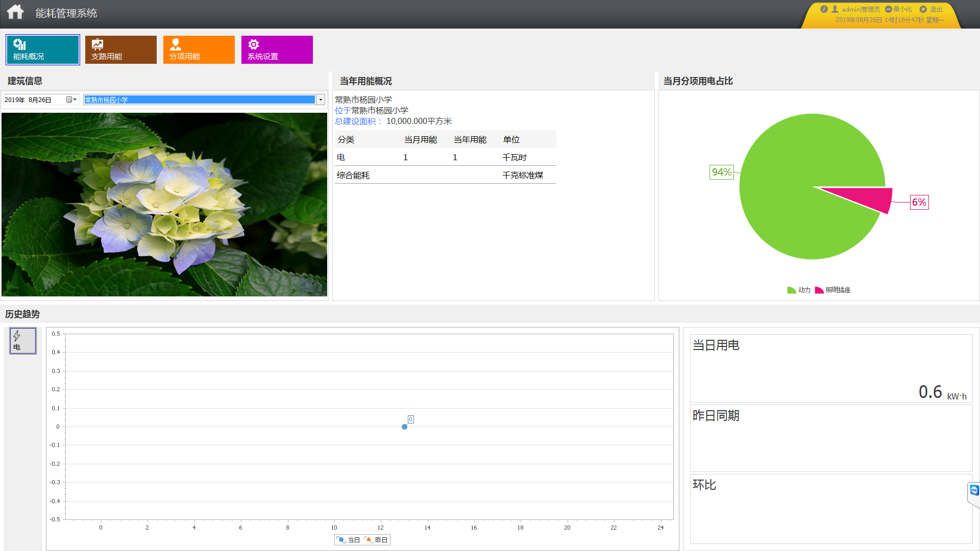Select the 电 electricity trend type button

pyautogui.click(x=23, y=341)
